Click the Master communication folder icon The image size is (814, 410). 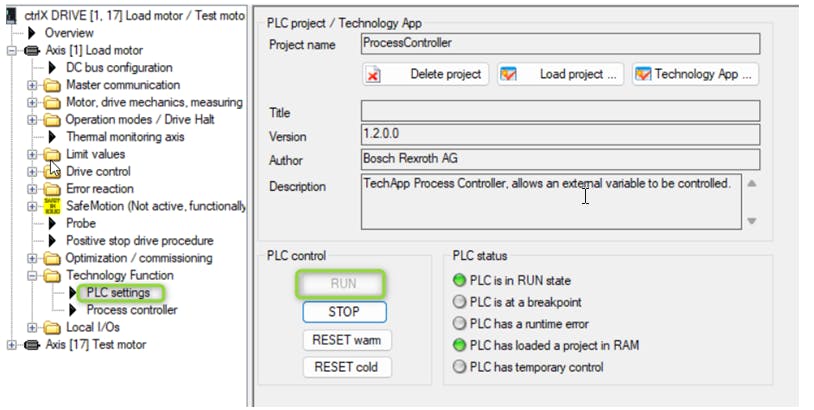pos(52,85)
